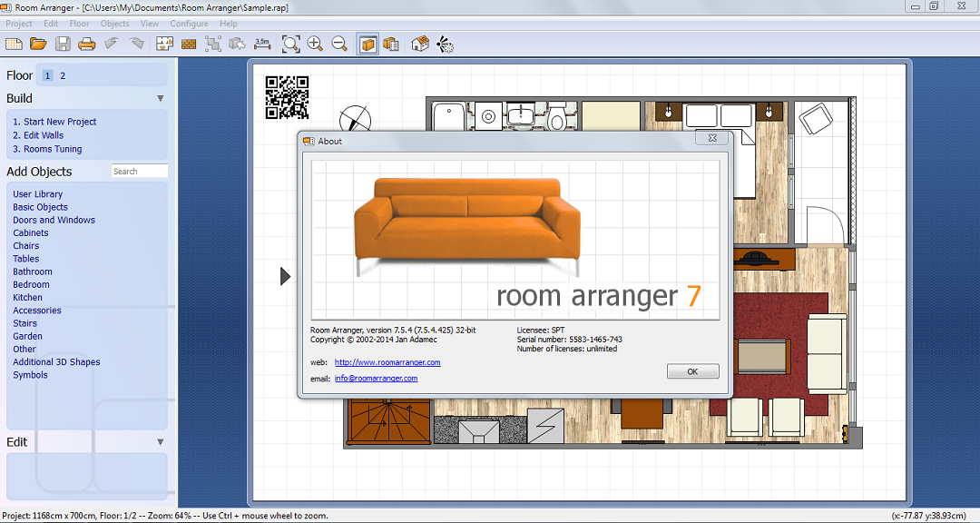Select the 3,5m measure dimension tool
This screenshot has height=523, width=980.
(262, 44)
